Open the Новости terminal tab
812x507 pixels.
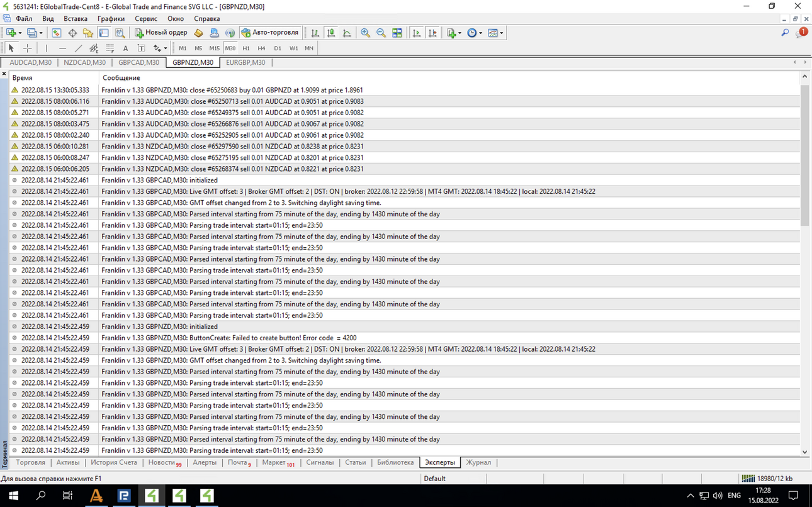pos(164,462)
